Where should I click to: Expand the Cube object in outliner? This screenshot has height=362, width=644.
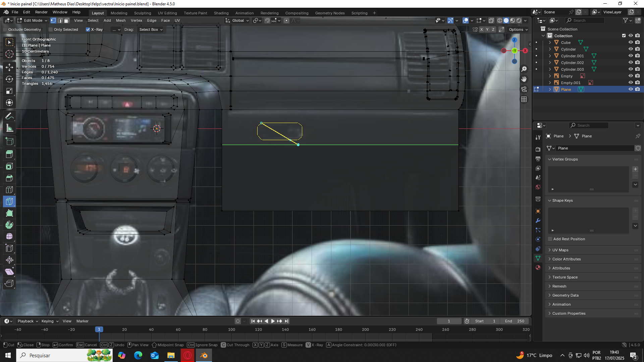(550, 43)
